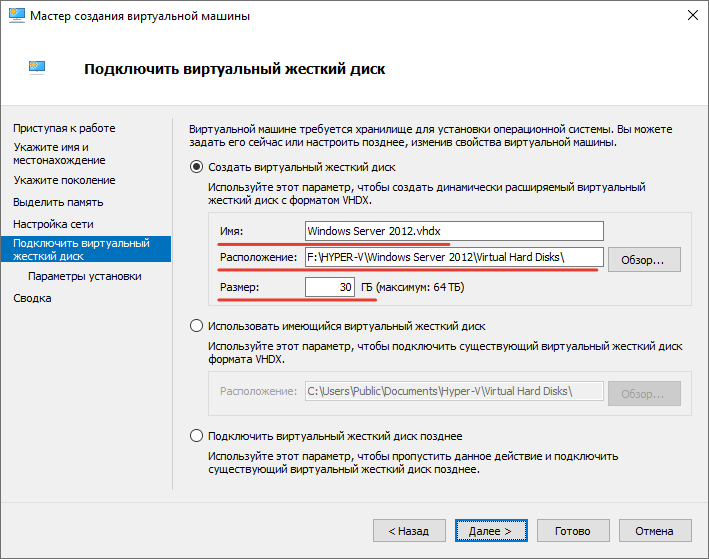Click the 'Размер' size field
Screen dimensions: 709x559
point(330,287)
